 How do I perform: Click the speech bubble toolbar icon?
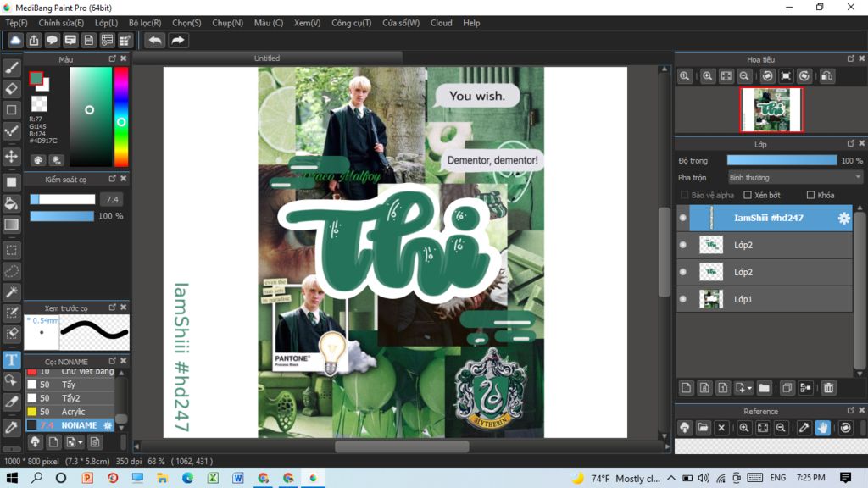point(52,40)
